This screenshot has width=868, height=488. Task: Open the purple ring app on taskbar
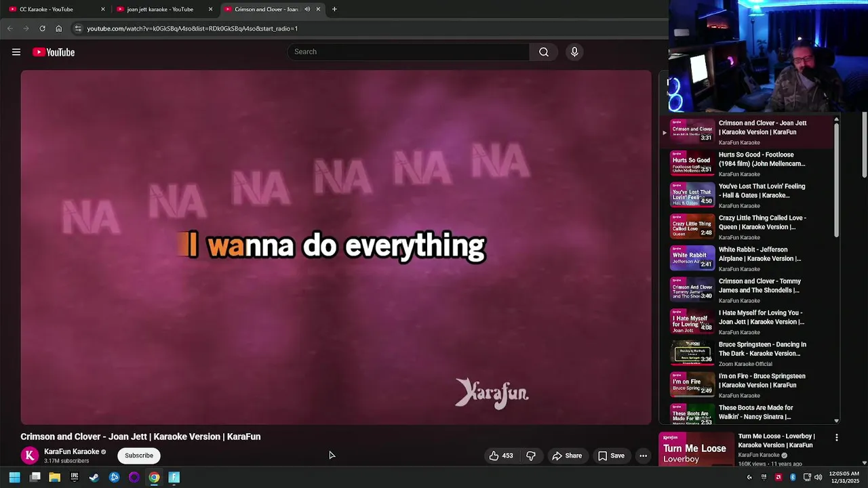point(134,477)
